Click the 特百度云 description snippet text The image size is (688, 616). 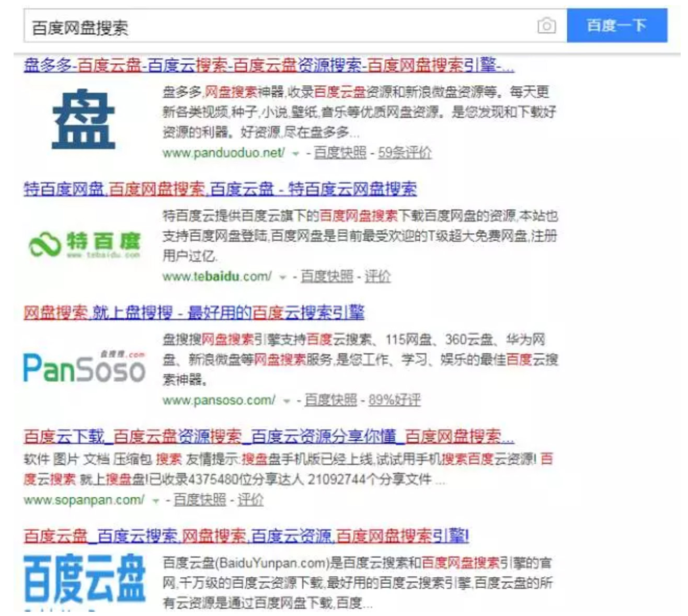[360, 236]
